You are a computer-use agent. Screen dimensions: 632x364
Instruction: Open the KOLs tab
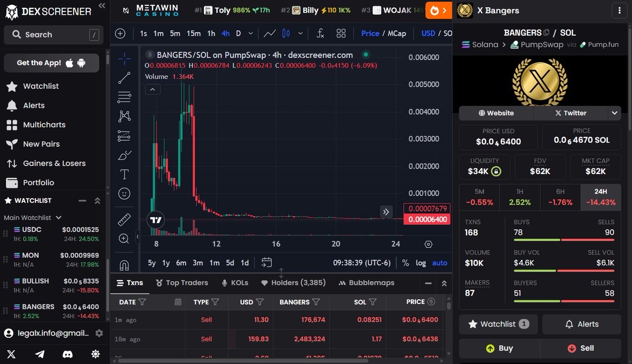[x=235, y=283]
